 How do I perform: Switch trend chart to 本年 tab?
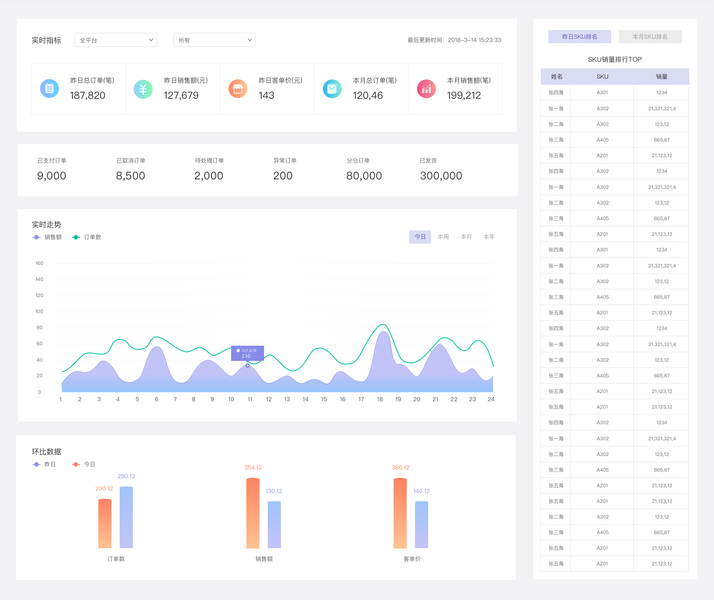(489, 237)
